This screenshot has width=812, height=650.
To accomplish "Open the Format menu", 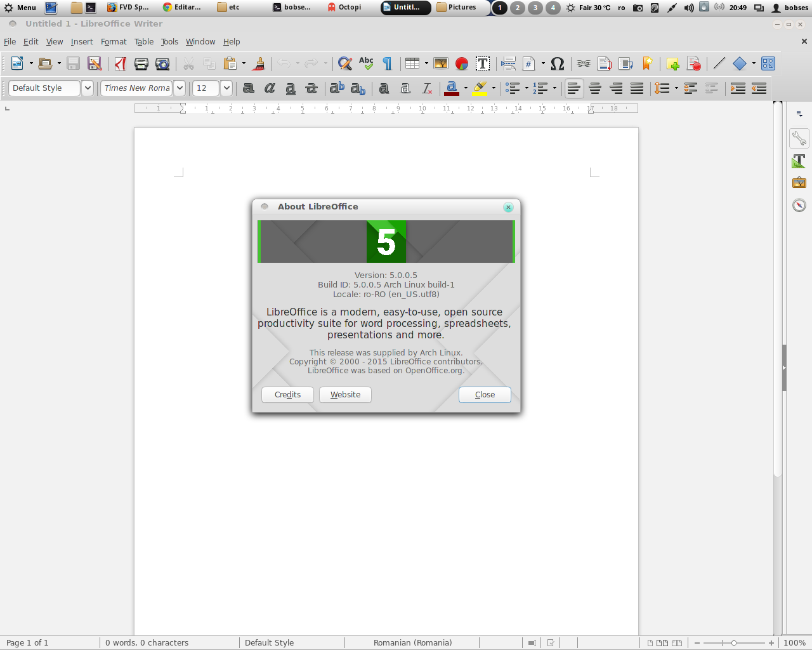I will 114,41.
